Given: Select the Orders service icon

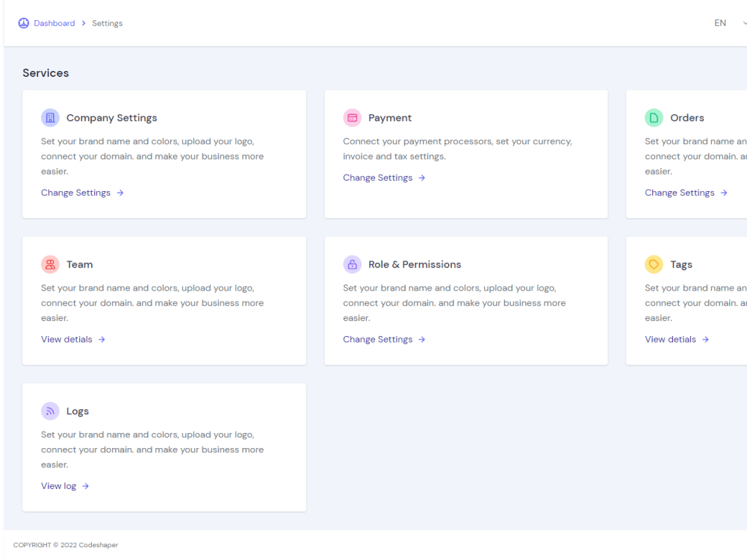Looking at the screenshot, I should click(654, 117).
